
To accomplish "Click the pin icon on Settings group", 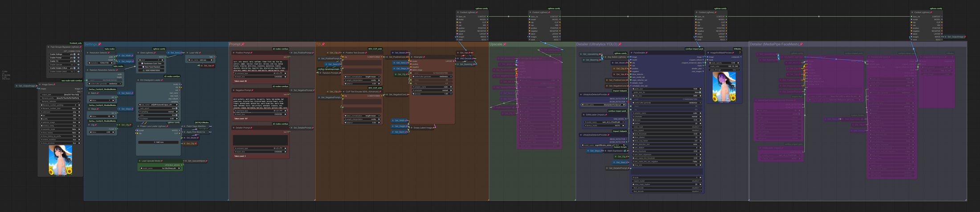I will 99,44.
